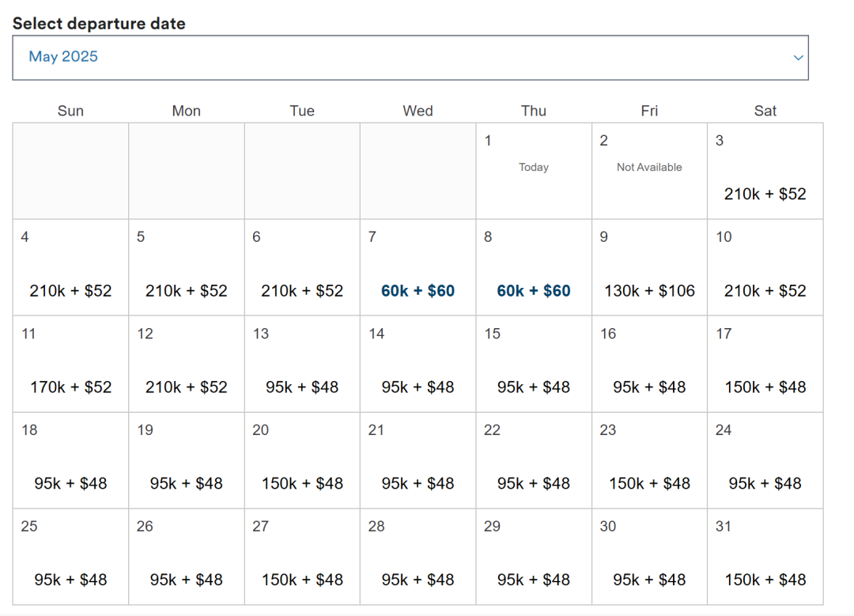854x616 pixels.
Task: Click the Wed column header
Action: tap(418, 111)
